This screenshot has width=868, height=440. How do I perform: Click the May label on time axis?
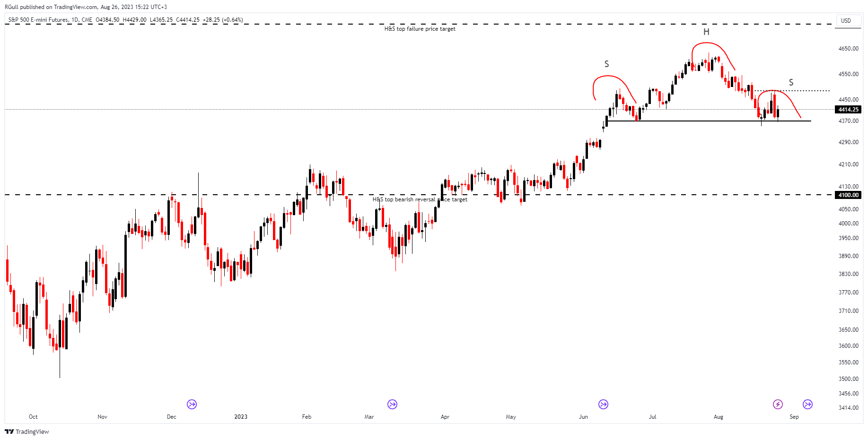pyautogui.click(x=511, y=417)
